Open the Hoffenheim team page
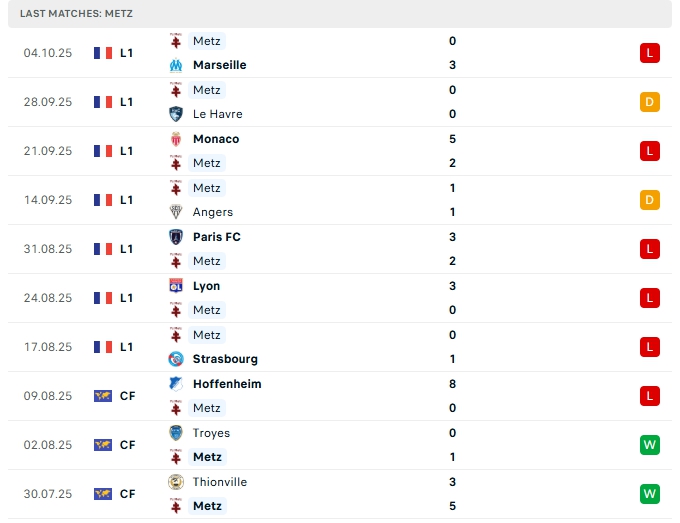The image size is (680, 523). [x=227, y=384]
